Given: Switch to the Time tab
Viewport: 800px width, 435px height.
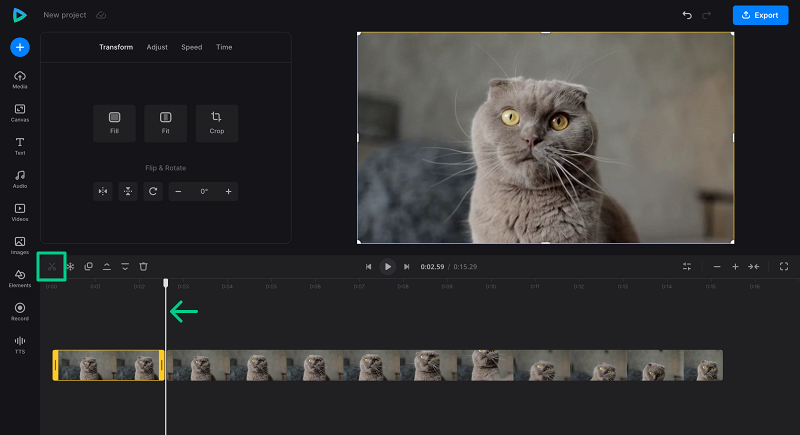Looking at the screenshot, I should (224, 47).
